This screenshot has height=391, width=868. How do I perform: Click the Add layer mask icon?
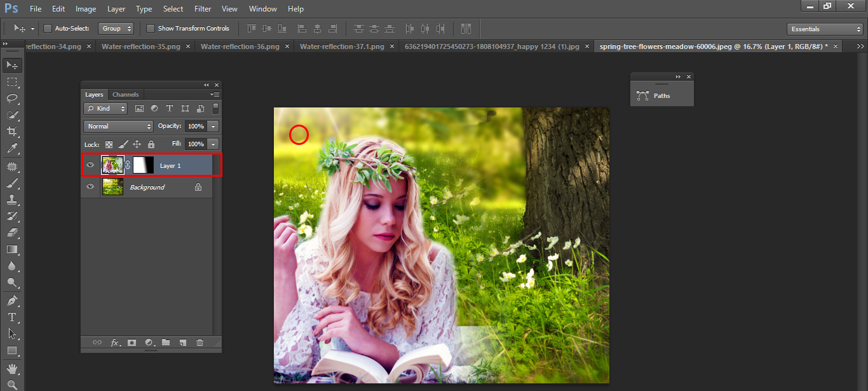click(x=132, y=342)
